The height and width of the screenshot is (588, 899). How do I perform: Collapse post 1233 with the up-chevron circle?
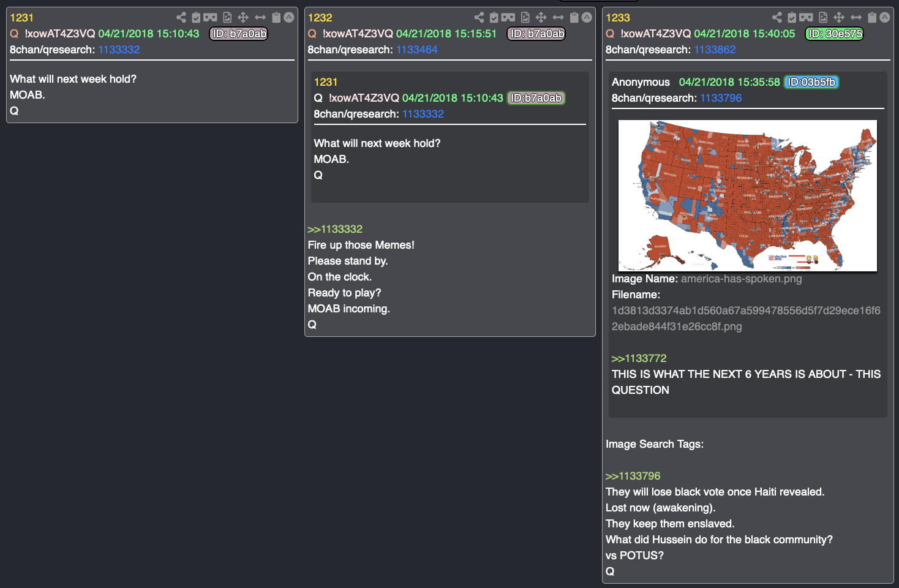[x=885, y=17]
